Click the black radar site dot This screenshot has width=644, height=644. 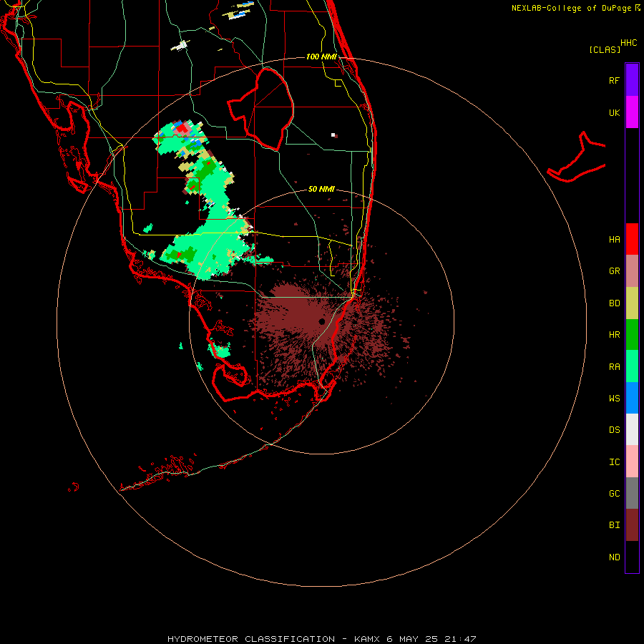[x=321, y=321]
